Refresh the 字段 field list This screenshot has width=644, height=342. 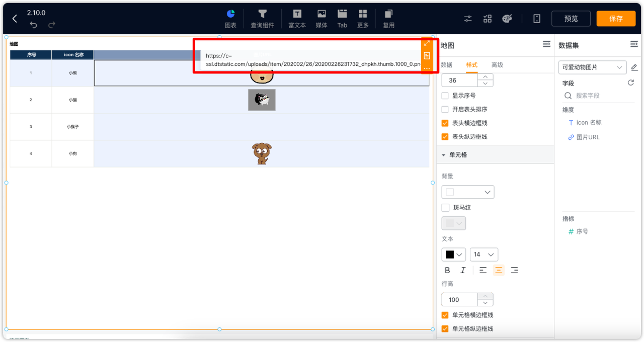(x=631, y=83)
